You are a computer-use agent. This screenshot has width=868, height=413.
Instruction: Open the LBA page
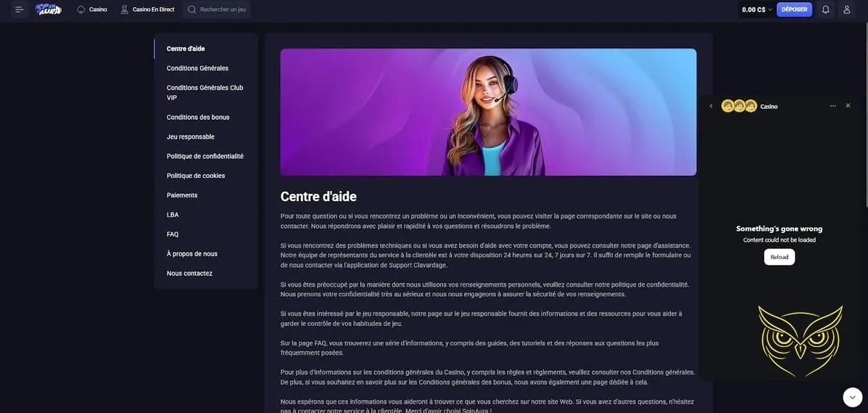173,215
